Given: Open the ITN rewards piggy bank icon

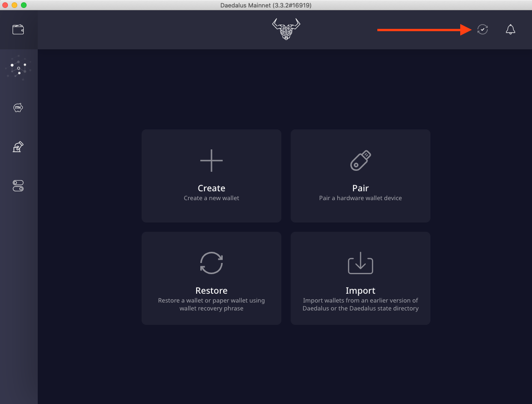Looking at the screenshot, I should click(x=18, y=108).
